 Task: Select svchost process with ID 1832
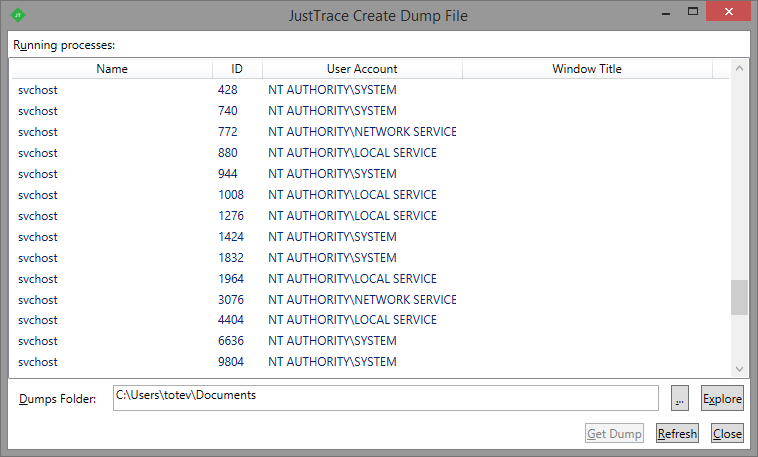point(370,258)
